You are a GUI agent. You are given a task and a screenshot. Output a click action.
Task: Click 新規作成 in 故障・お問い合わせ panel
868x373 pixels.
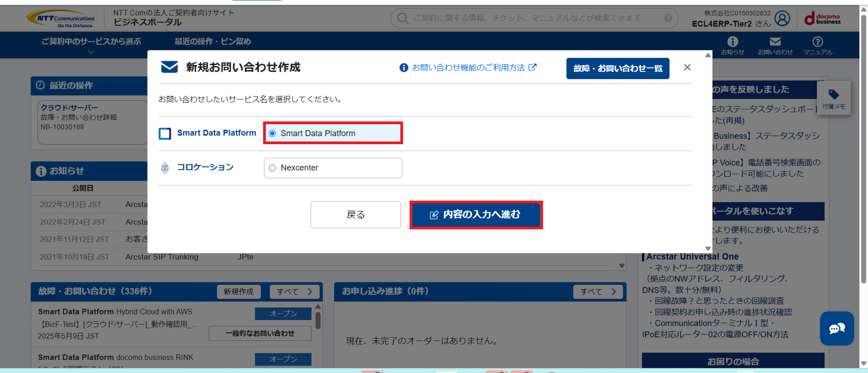pyautogui.click(x=239, y=292)
